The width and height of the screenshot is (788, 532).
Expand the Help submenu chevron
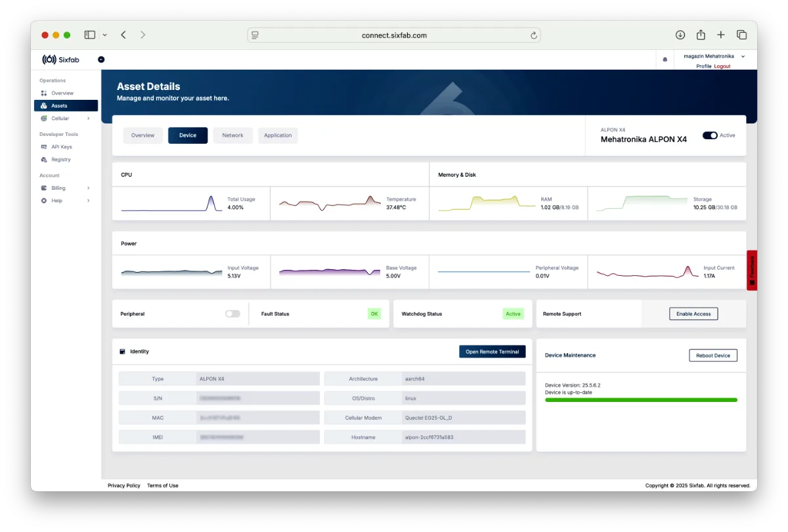[88, 200]
